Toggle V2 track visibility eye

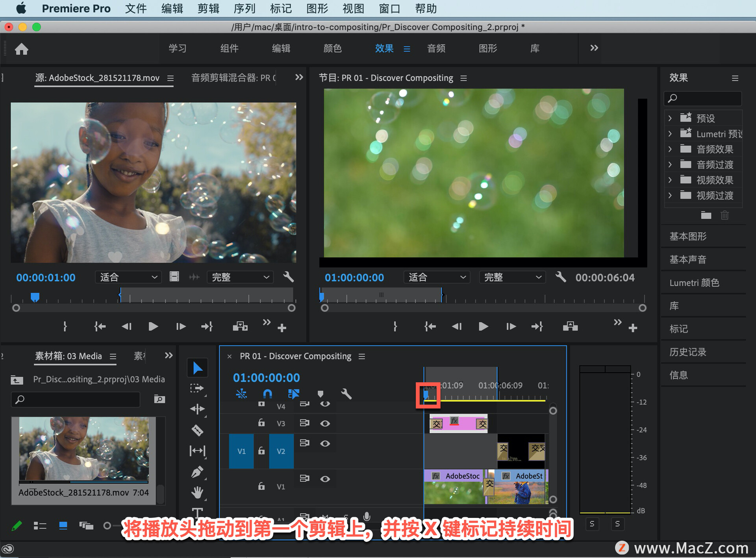pyautogui.click(x=325, y=443)
